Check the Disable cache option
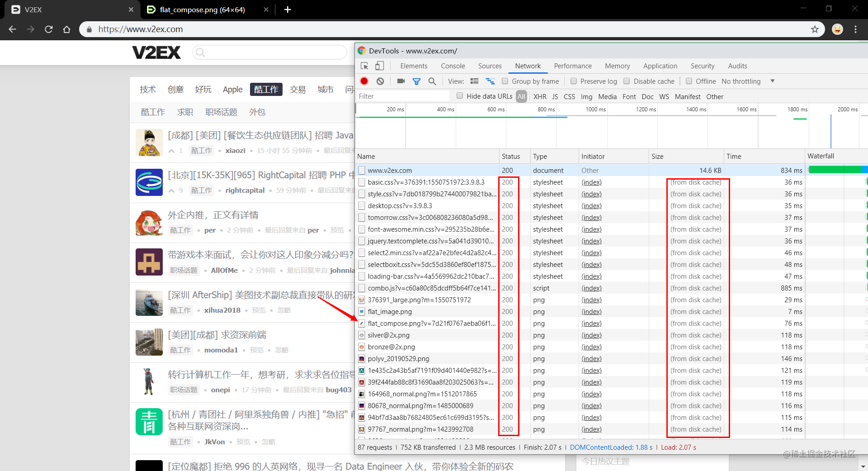Screen dimensions: 868x471 point(627,81)
